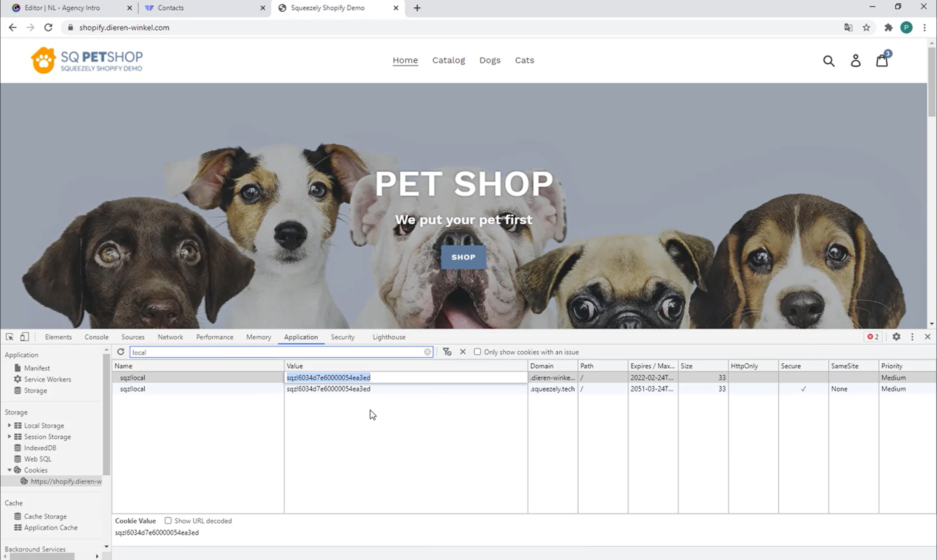Switch to the Console panel
Viewport: 937px width, 560px height.
tap(96, 337)
